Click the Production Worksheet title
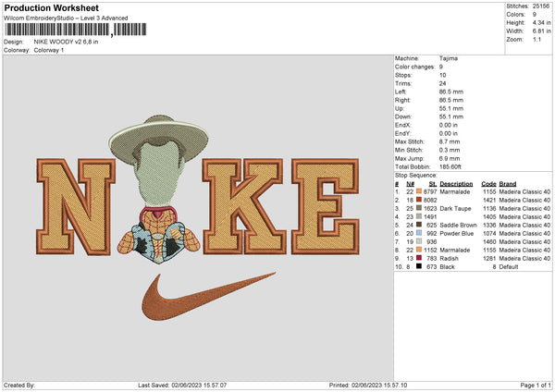Image resolution: width=555 pixels, height=392 pixels. click(x=52, y=7)
